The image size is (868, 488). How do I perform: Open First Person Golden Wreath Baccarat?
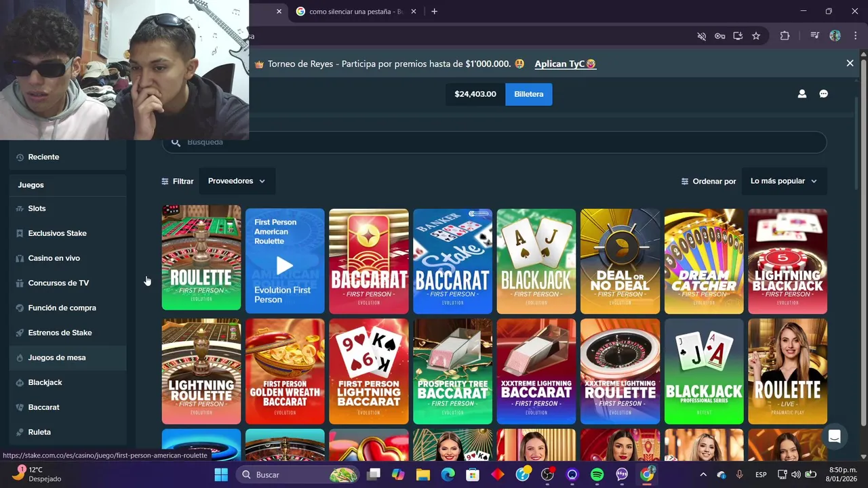(x=285, y=371)
